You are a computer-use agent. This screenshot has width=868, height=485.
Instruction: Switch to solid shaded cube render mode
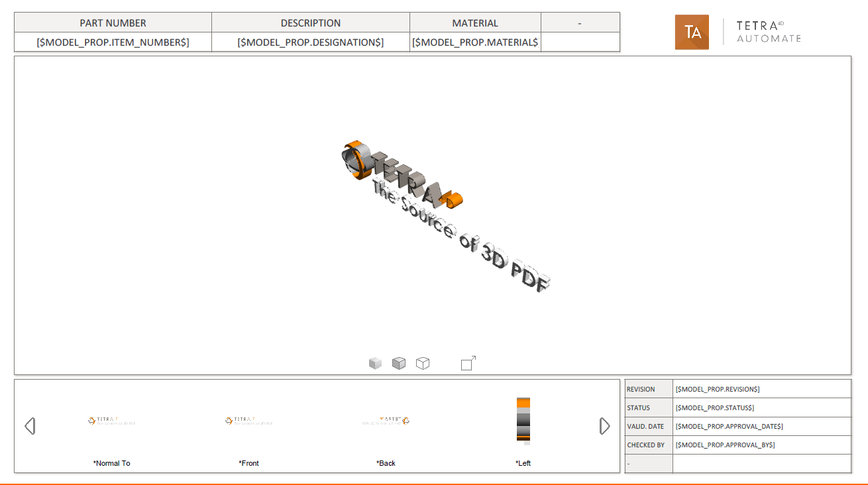pos(376,363)
